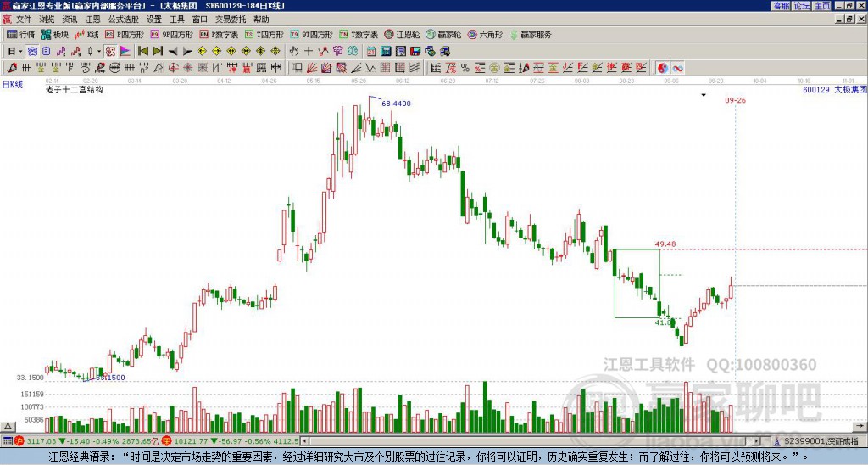
Task: Click the 10121.77 index value in status bar
Action: [189, 441]
